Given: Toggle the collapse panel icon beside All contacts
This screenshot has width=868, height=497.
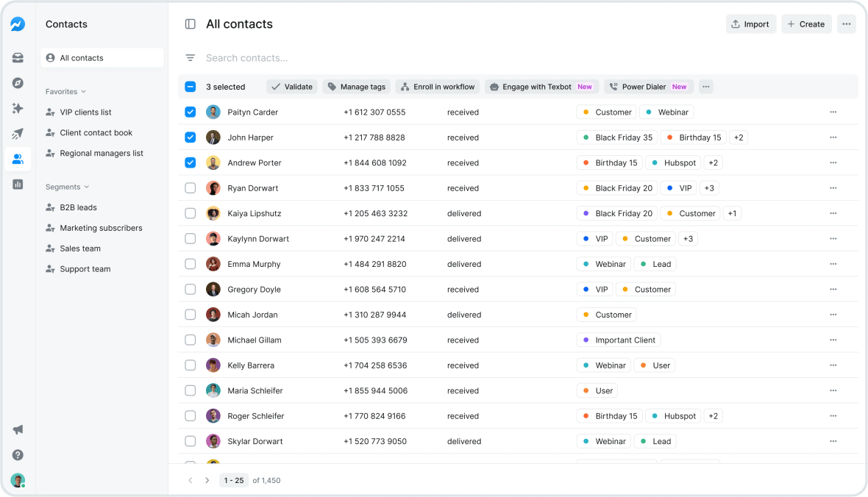Looking at the screenshot, I should coord(190,24).
